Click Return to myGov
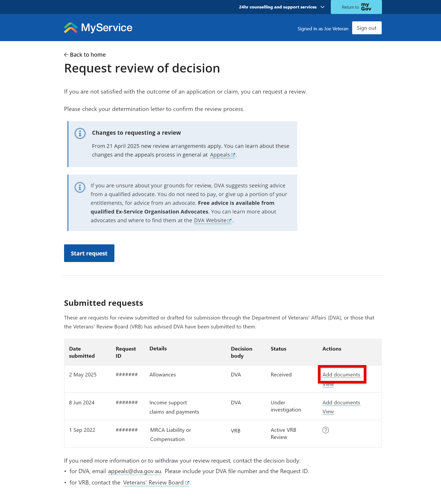The height and width of the screenshot is (504, 441). click(356, 7)
